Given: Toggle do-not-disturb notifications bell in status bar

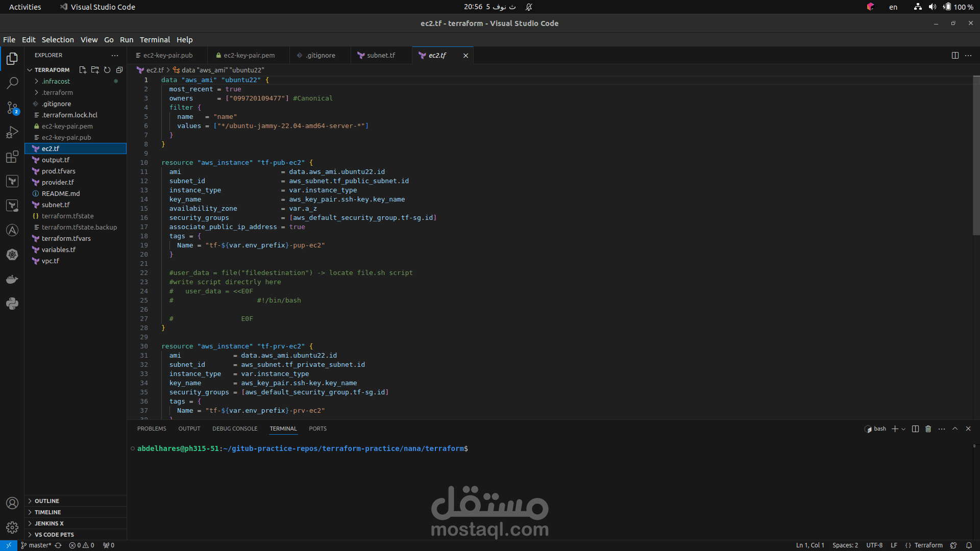Looking at the screenshot, I should tap(969, 545).
